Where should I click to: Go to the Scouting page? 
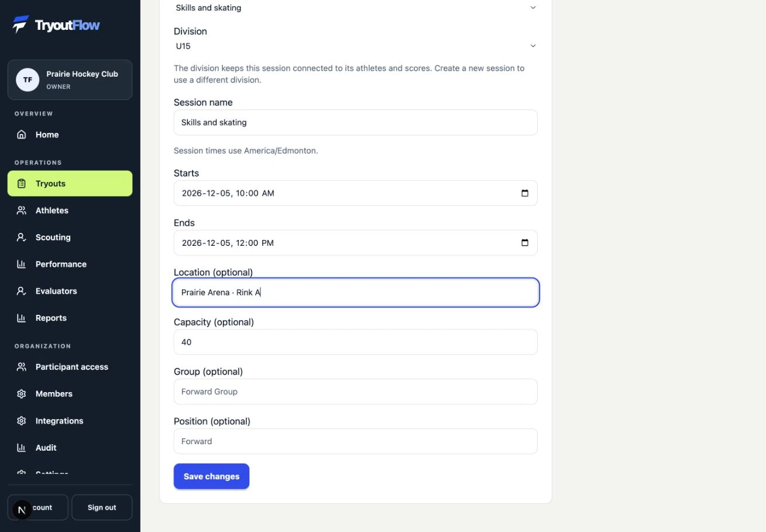pyautogui.click(x=70, y=238)
